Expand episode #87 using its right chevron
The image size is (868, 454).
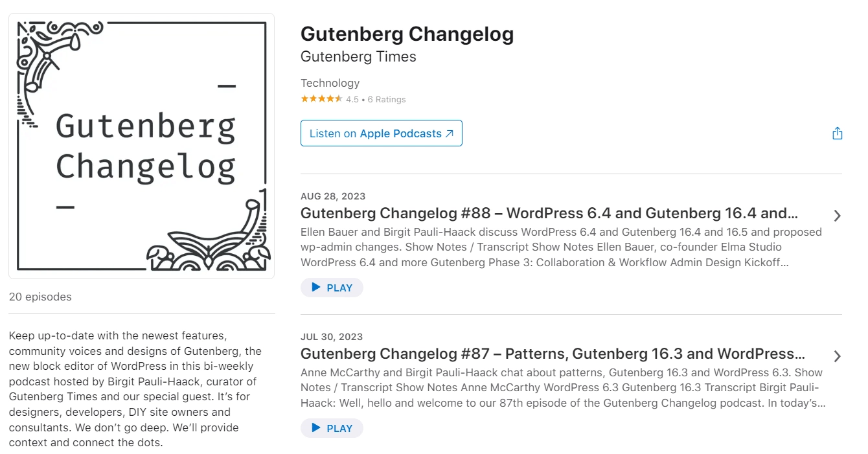pos(837,356)
